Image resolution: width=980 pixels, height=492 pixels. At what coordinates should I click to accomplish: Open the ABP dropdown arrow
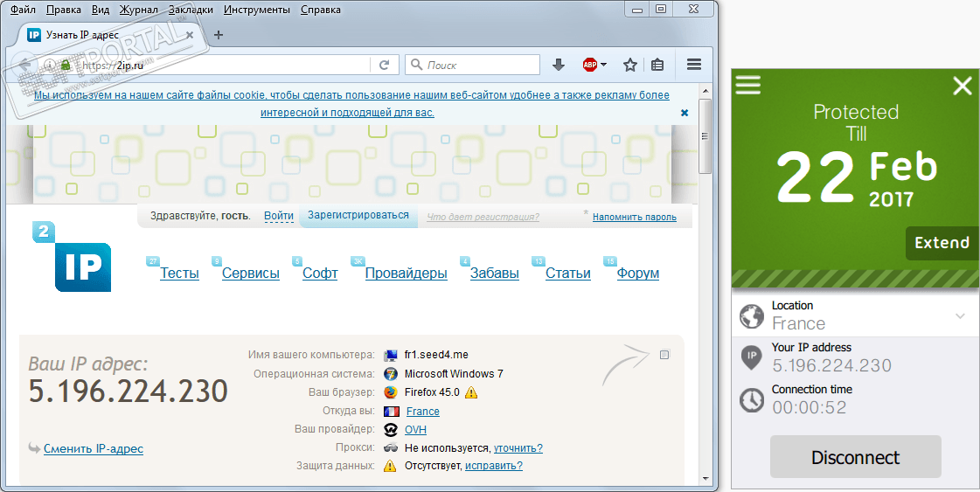(604, 65)
